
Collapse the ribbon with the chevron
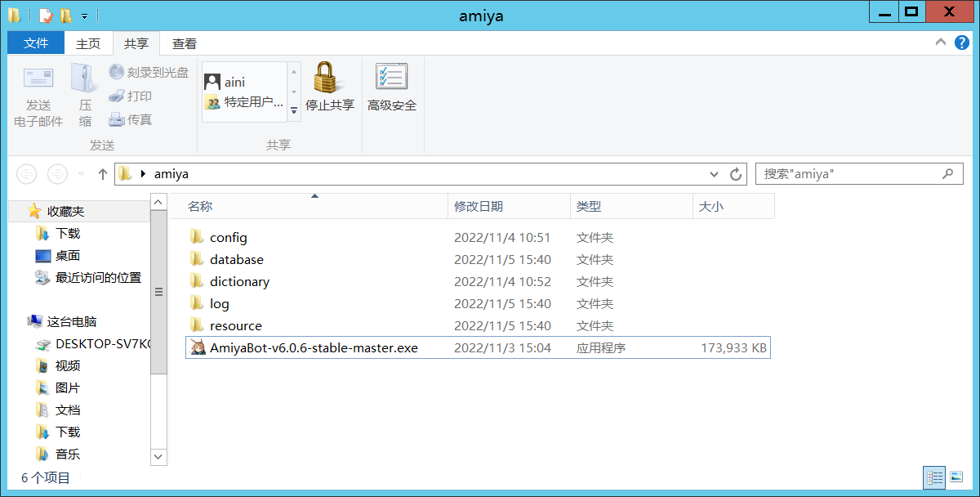click(940, 43)
